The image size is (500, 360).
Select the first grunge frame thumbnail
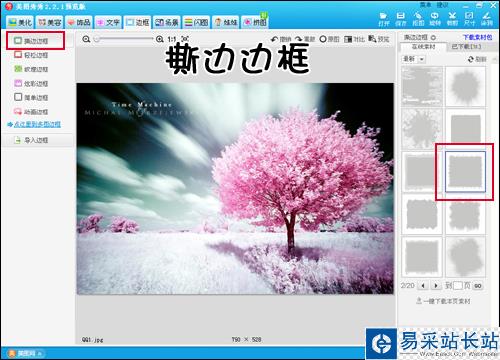[x=422, y=86]
